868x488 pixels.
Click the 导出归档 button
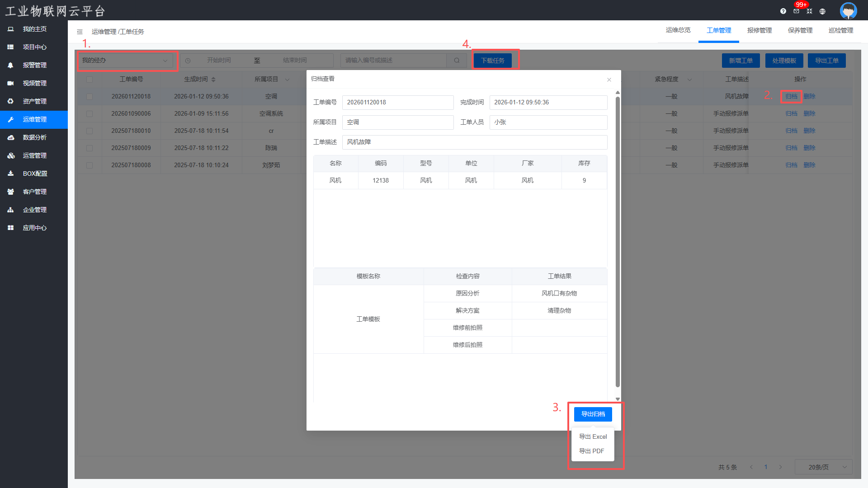click(x=593, y=414)
